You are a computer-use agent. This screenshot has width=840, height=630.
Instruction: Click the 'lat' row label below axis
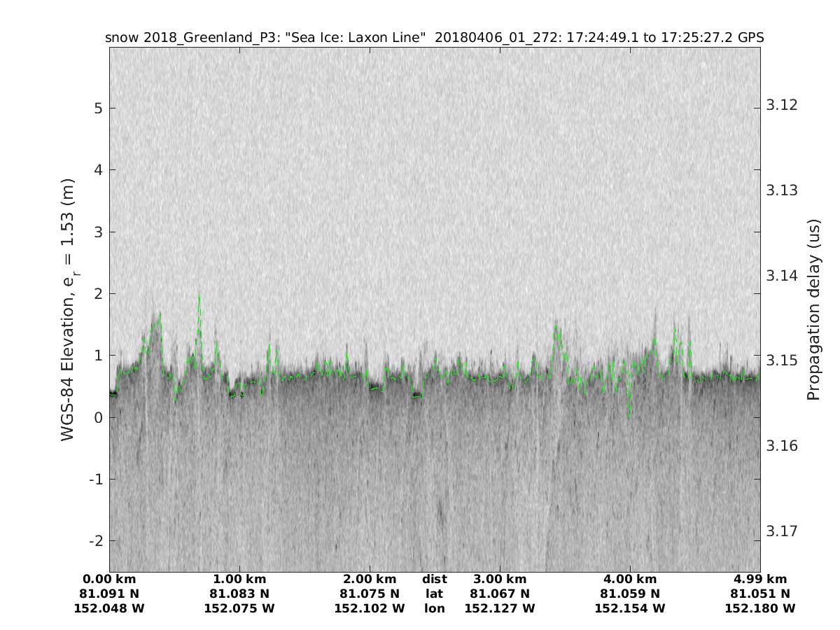(x=435, y=594)
